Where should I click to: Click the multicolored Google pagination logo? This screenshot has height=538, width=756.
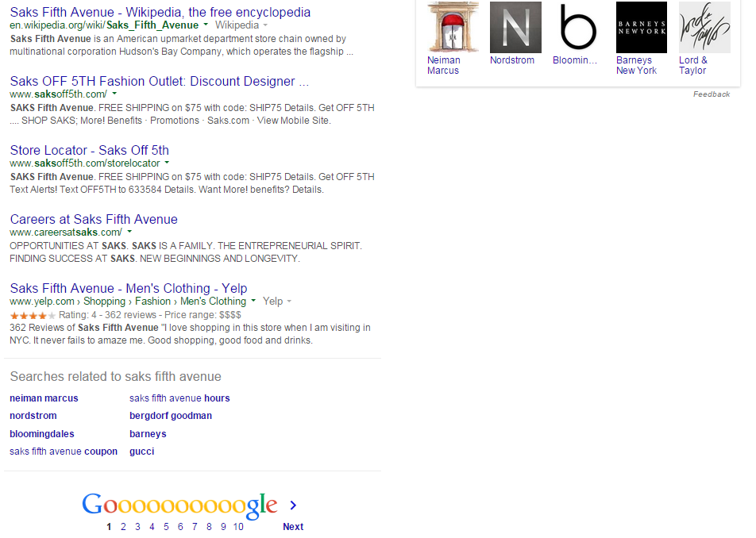click(179, 505)
